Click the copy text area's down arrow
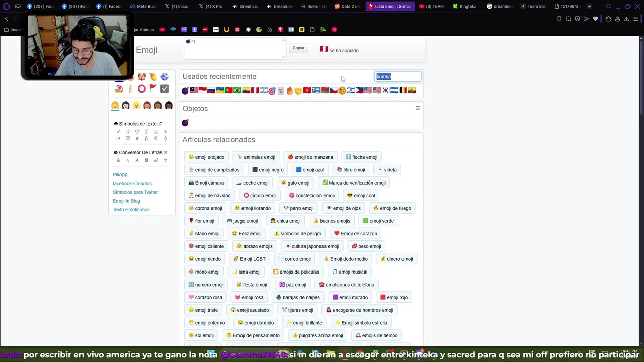644x362 pixels. pyautogui.click(x=283, y=57)
